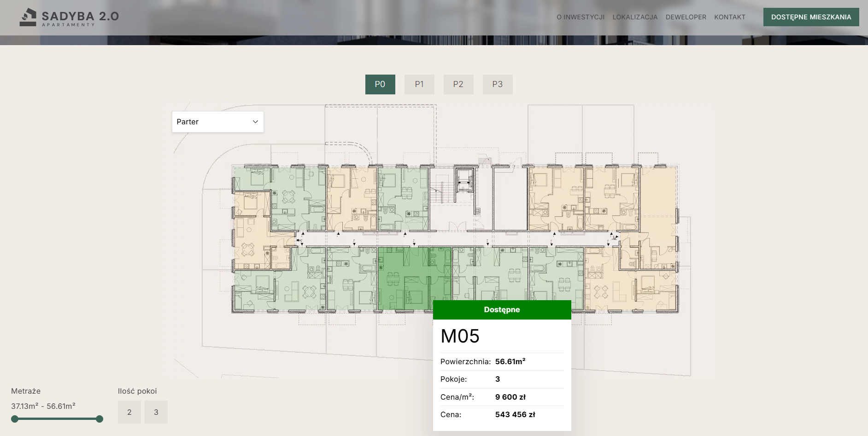This screenshot has height=436, width=868.
Task: Click the chevron arrow in Parter dropdown
Action: [x=255, y=122]
